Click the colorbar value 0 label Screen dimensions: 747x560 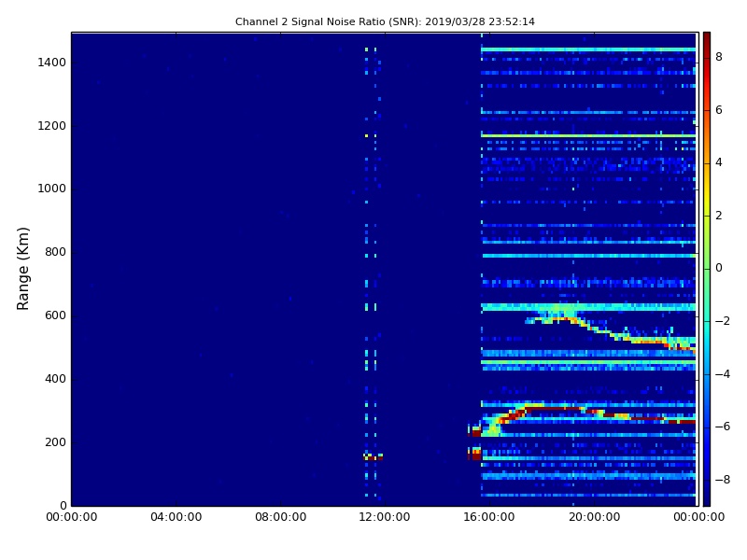(x=719, y=268)
